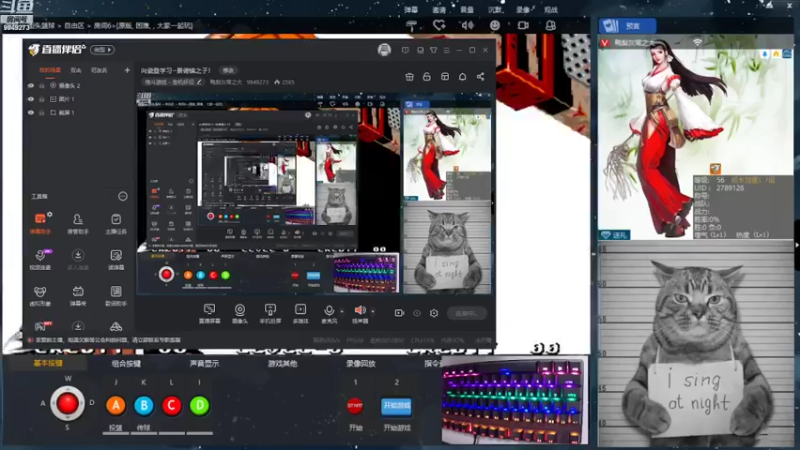Select the 基本按键 tab

tap(48, 363)
